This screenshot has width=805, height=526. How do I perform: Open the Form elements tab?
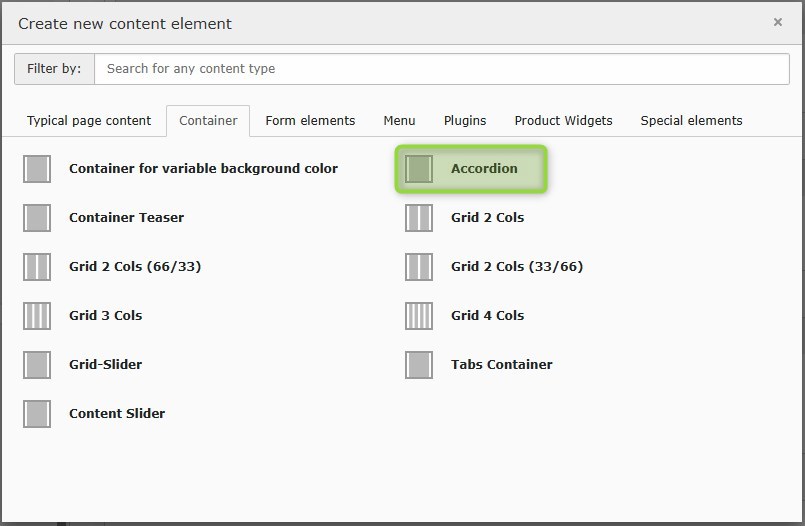click(310, 121)
